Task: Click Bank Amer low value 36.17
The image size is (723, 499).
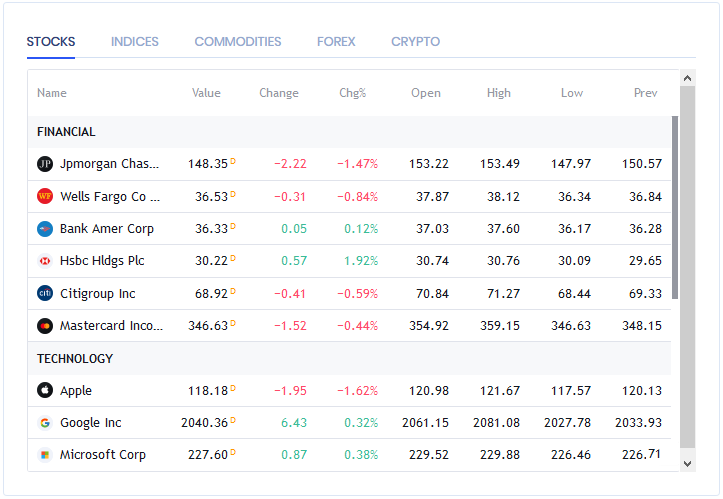Action: pyautogui.click(x=574, y=229)
